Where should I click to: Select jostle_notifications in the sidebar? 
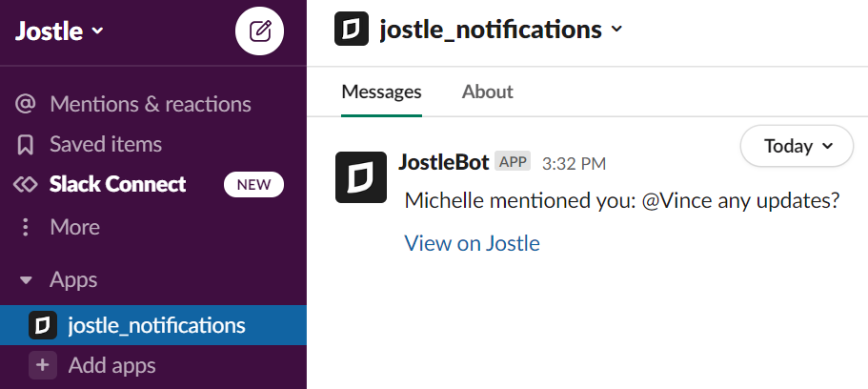[x=153, y=325]
